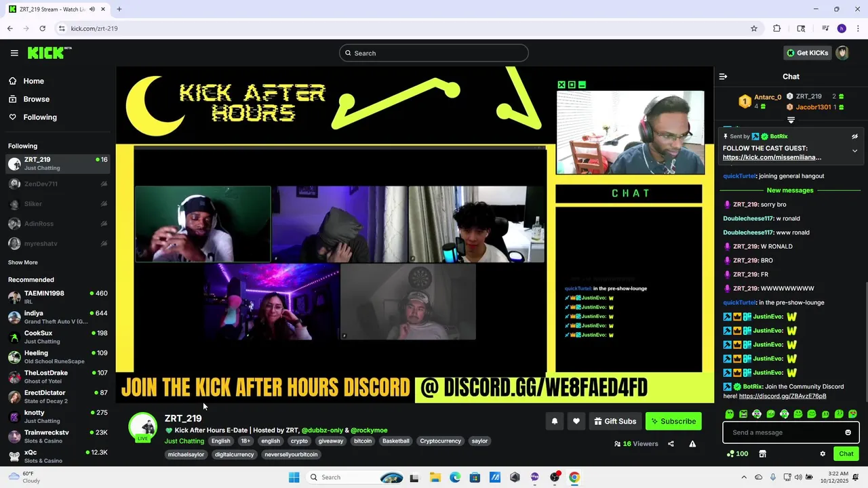Reload the page in the browser
The height and width of the screenshot is (488, 868).
pos(42,28)
